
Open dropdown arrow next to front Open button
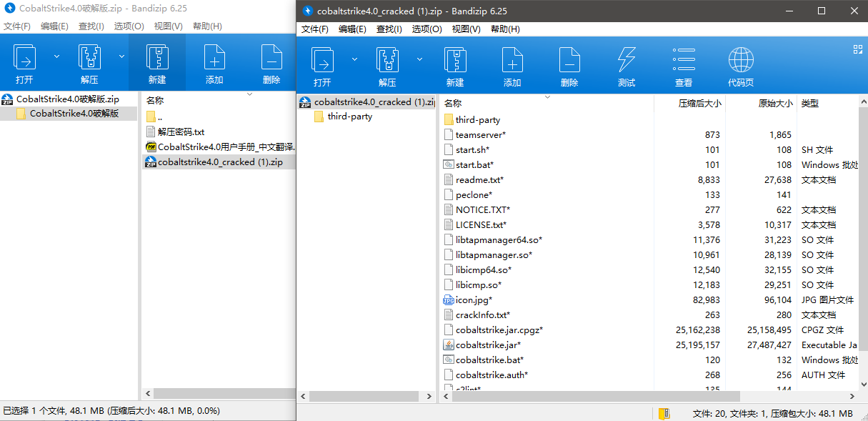click(x=354, y=59)
